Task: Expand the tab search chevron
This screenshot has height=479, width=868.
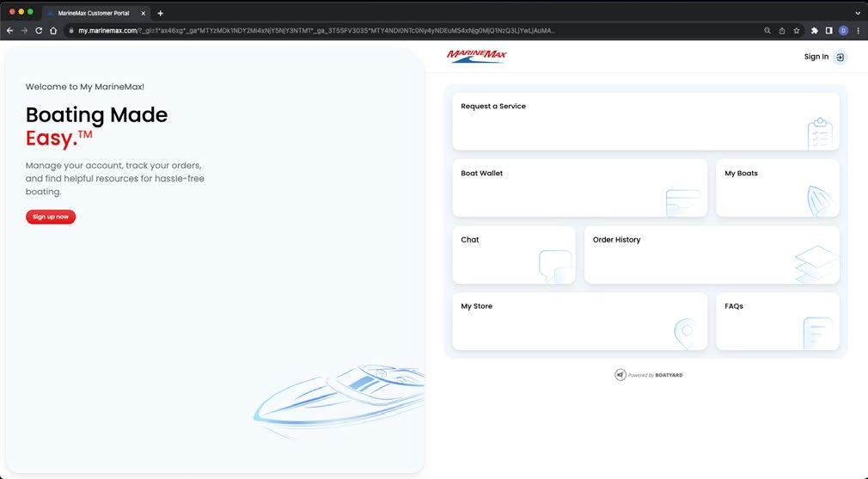Action: click(858, 13)
